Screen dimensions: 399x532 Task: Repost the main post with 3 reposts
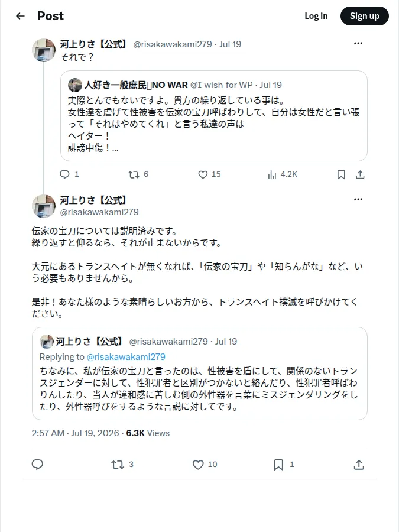(x=122, y=465)
